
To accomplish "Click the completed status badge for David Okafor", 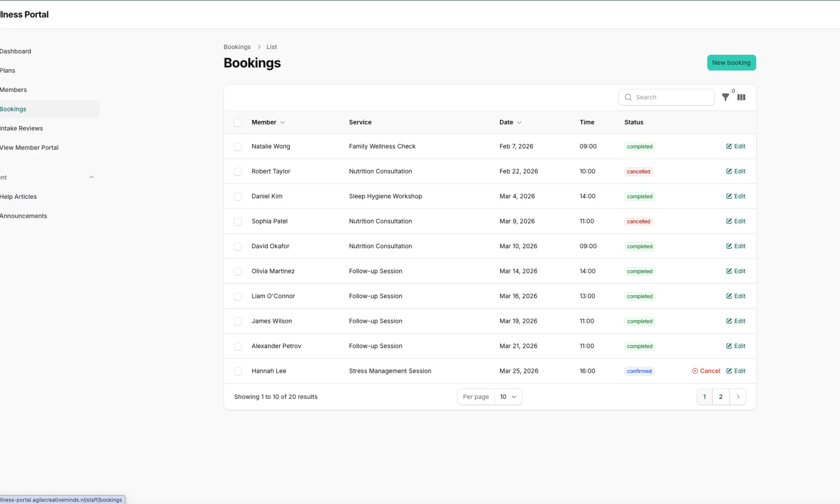I will point(639,246).
